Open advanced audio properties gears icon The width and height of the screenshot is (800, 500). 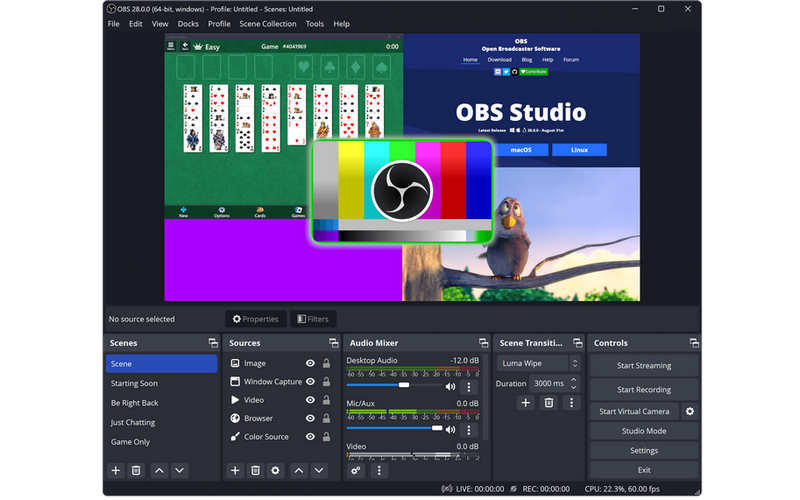(356, 470)
